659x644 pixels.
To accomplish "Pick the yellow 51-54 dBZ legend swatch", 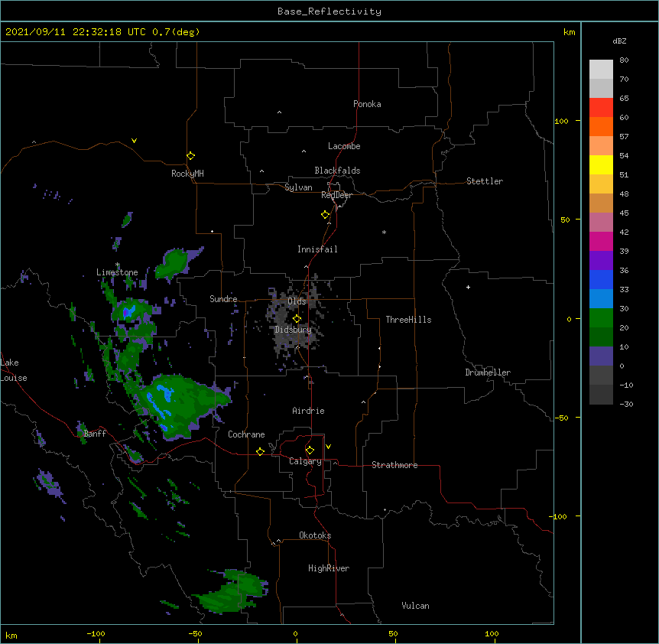I will point(601,164).
